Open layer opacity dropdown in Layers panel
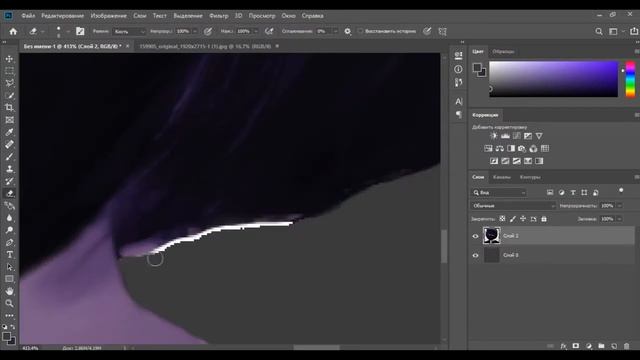 (619, 206)
